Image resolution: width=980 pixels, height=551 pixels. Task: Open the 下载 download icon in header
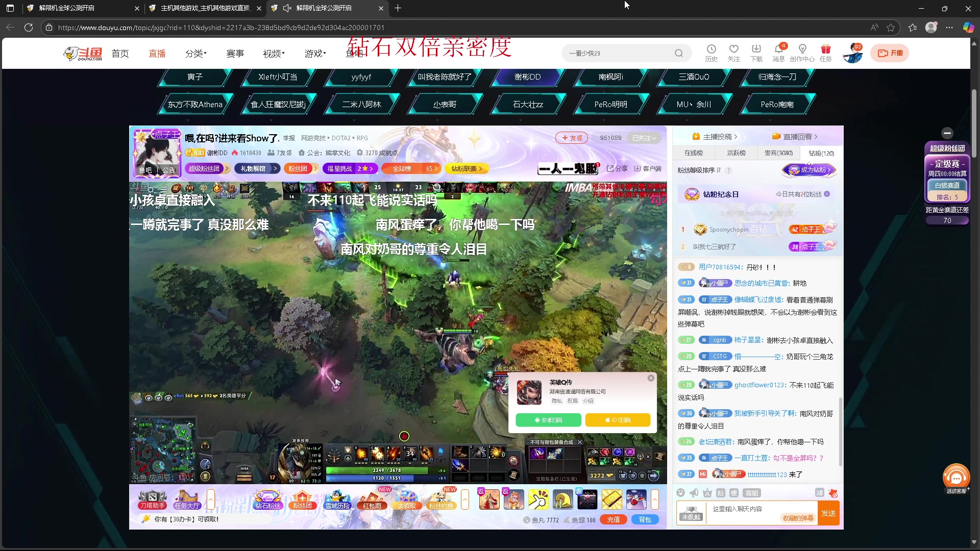coord(756,53)
